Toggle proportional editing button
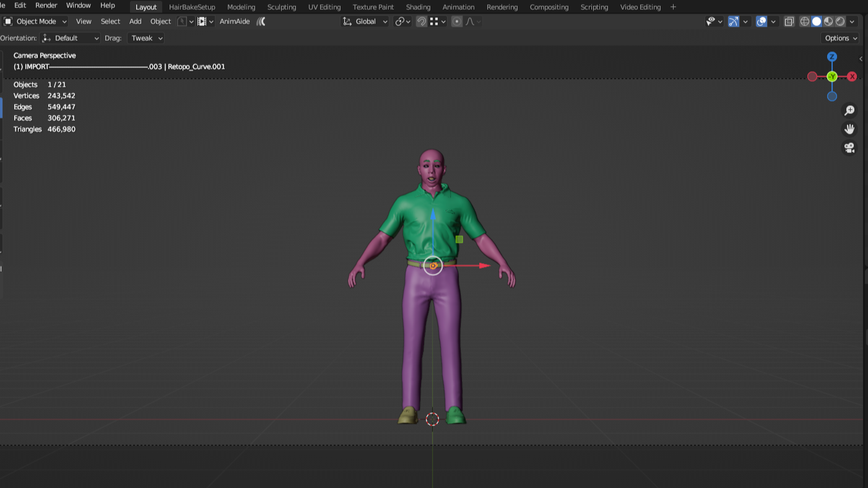Screen dimensions: 868x488 [457, 22]
